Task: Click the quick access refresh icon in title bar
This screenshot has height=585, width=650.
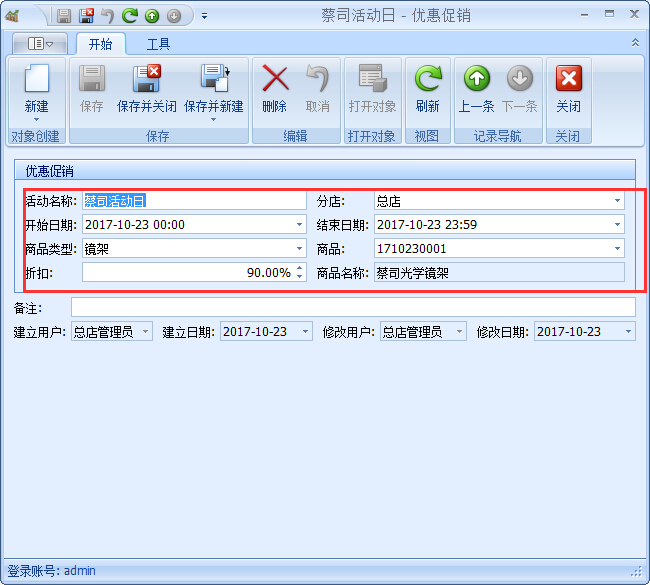Action: [129, 16]
